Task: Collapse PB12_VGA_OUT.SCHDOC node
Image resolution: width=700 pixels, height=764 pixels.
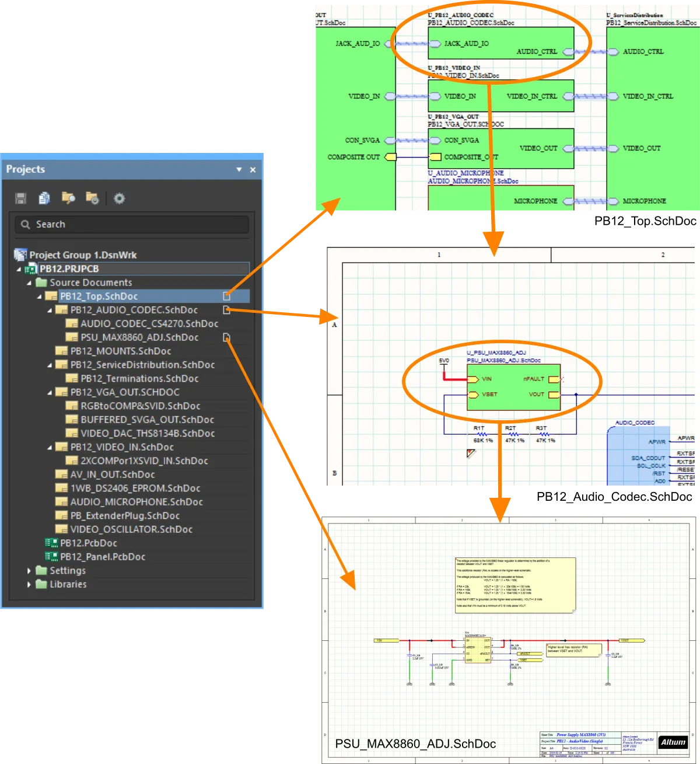Action: click(50, 393)
